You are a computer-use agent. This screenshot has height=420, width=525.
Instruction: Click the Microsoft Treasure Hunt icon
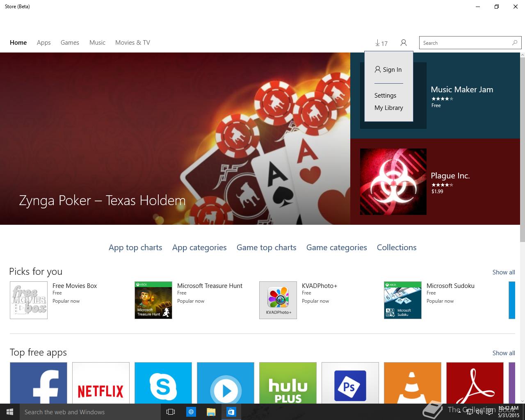click(x=153, y=300)
